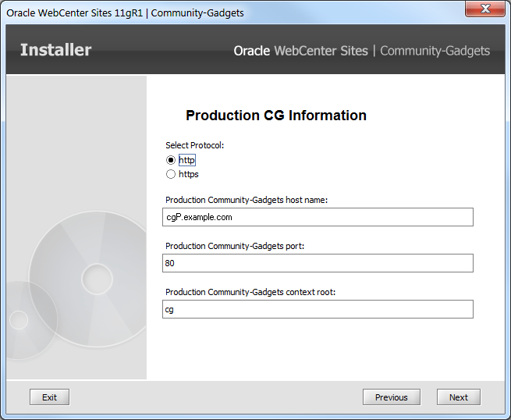Image resolution: width=511 pixels, height=420 pixels.
Task: Click the 'Production Community-Gadgets host name:' label
Action: [x=247, y=200]
